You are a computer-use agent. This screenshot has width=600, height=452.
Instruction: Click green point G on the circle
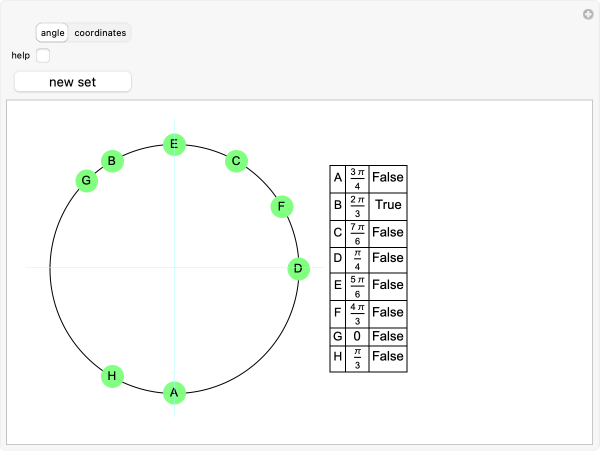click(x=87, y=180)
